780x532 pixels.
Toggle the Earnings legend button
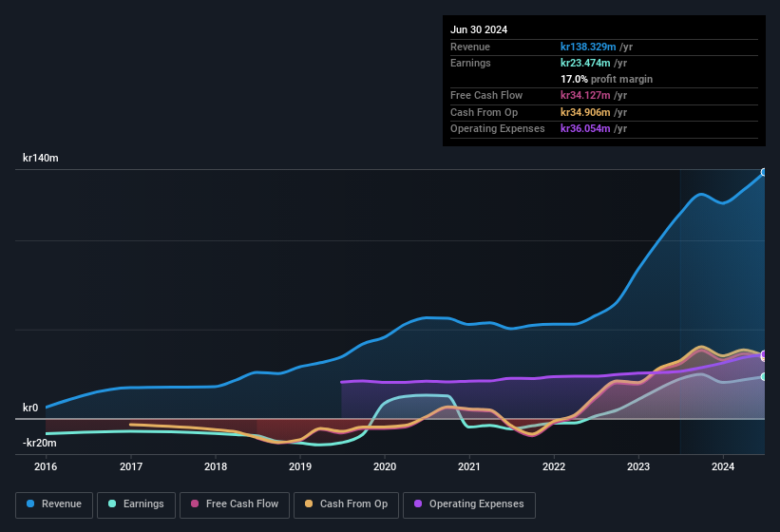tap(136, 504)
